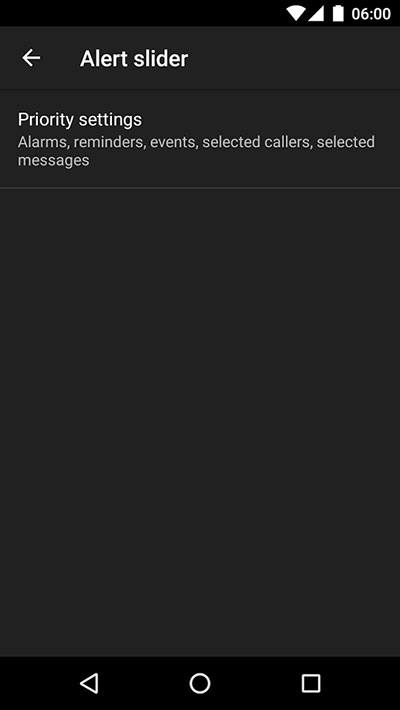Click the divider line under Priority settings
Screen dimensions: 400x710
200,187
